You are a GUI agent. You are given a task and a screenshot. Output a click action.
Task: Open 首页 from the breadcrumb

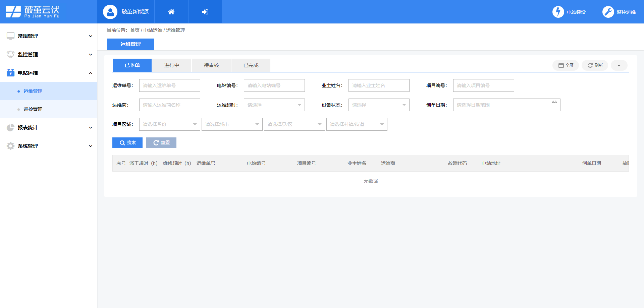(x=135, y=30)
